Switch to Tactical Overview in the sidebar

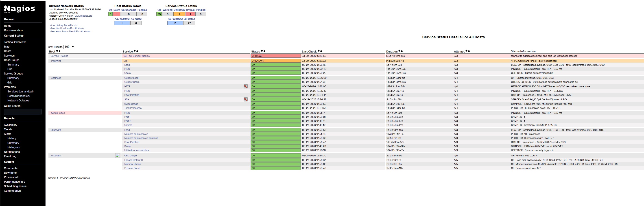(15, 42)
